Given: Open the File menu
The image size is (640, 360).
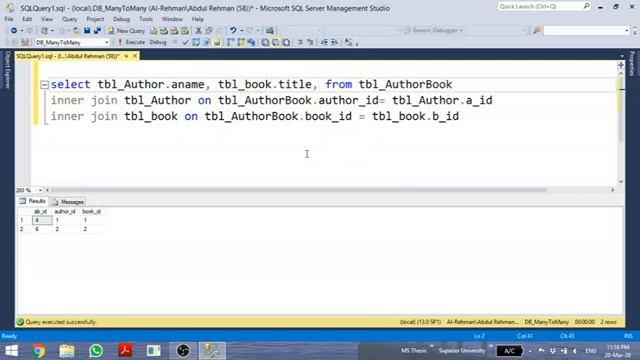Looking at the screenshot, I should pyautogui.click(x=9, y=19).
